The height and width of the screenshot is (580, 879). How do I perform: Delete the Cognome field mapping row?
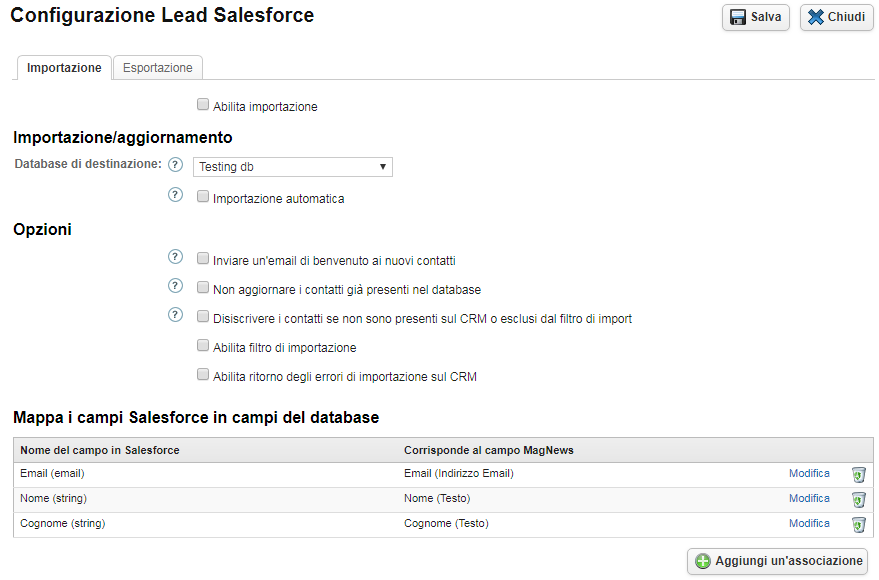pyautogui.click(x=858, y=525)
